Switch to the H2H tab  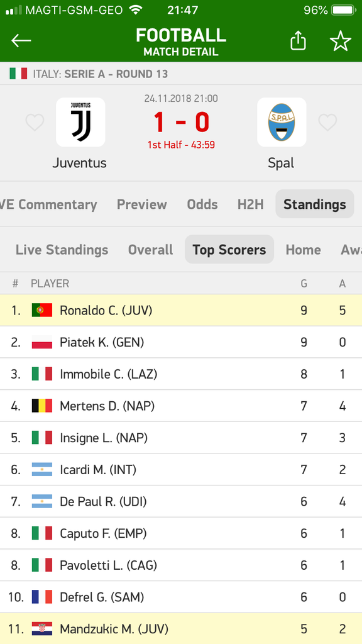[x=250, y=204]
